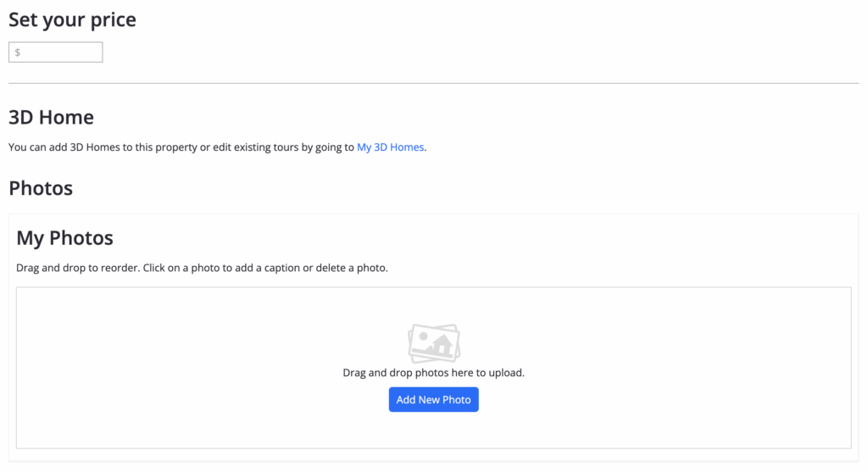Click the photo upload placeholder icon
This screenshot has height=472, width=868.
click(433, 343)
